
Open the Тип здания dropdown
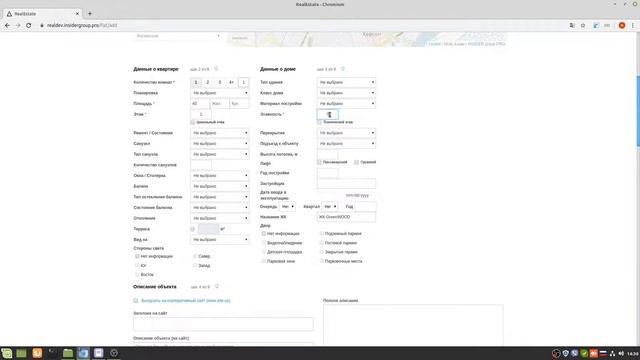(346, 82)
